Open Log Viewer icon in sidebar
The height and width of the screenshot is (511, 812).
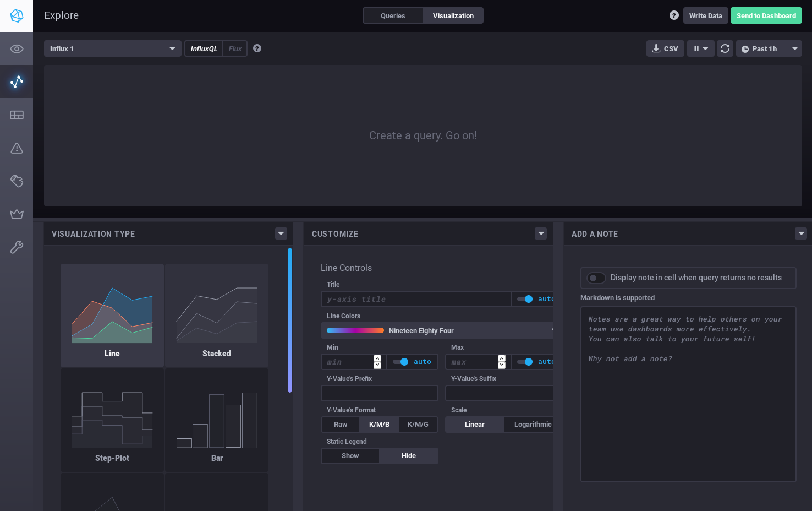tap(17, 181)
